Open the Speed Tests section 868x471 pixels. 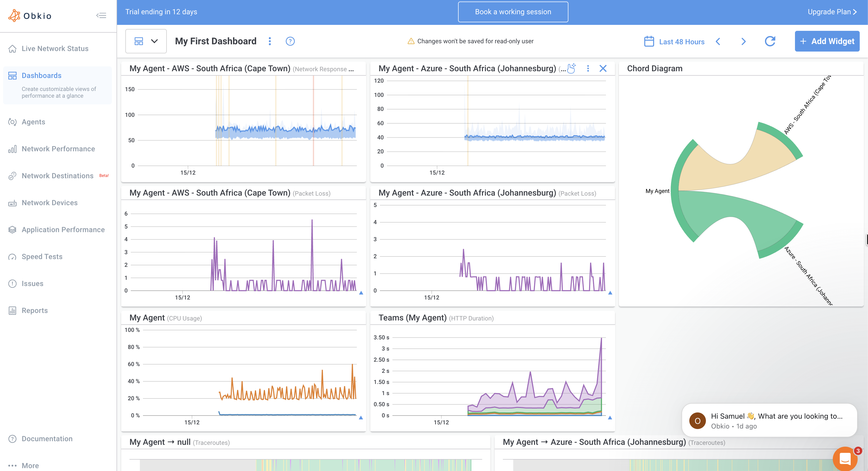(x=42, y=256)
